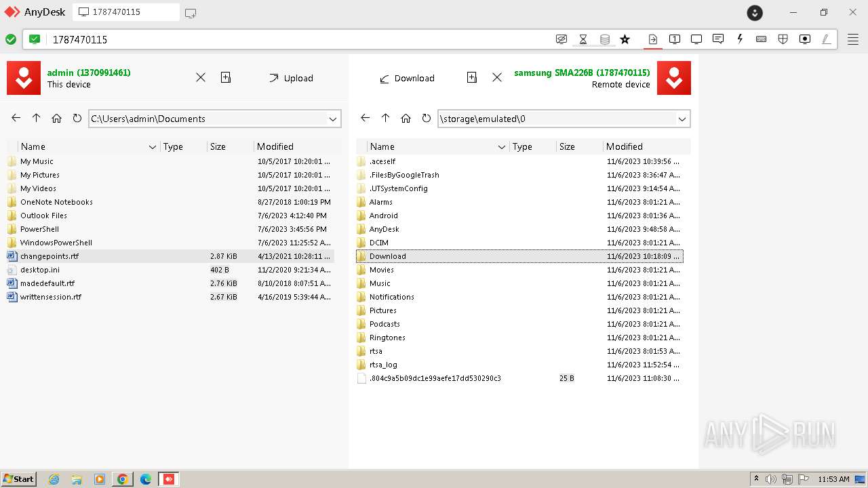
Task: Open Chrome from the taskbar
Action: tap(122, 479)
